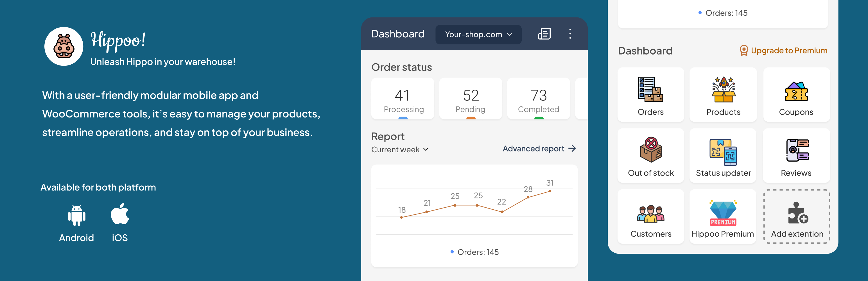The image size is (868, 281).
Task: Open the Products module icon
Action: (723, 90)
